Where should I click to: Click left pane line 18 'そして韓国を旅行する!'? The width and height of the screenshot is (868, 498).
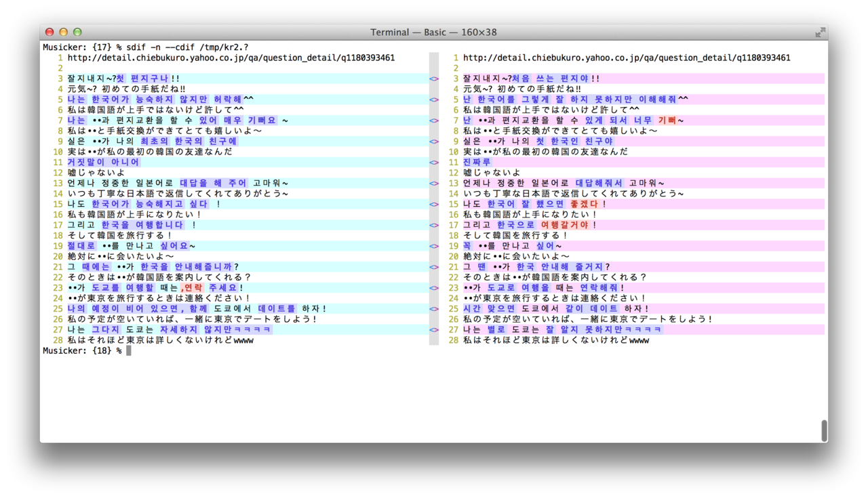click(x=119, y=236)
